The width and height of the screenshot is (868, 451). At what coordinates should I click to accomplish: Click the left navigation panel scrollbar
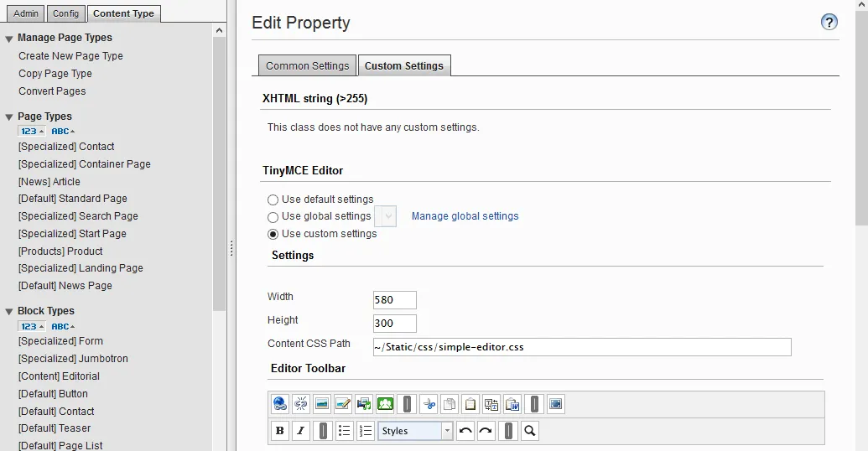[219, 174]
